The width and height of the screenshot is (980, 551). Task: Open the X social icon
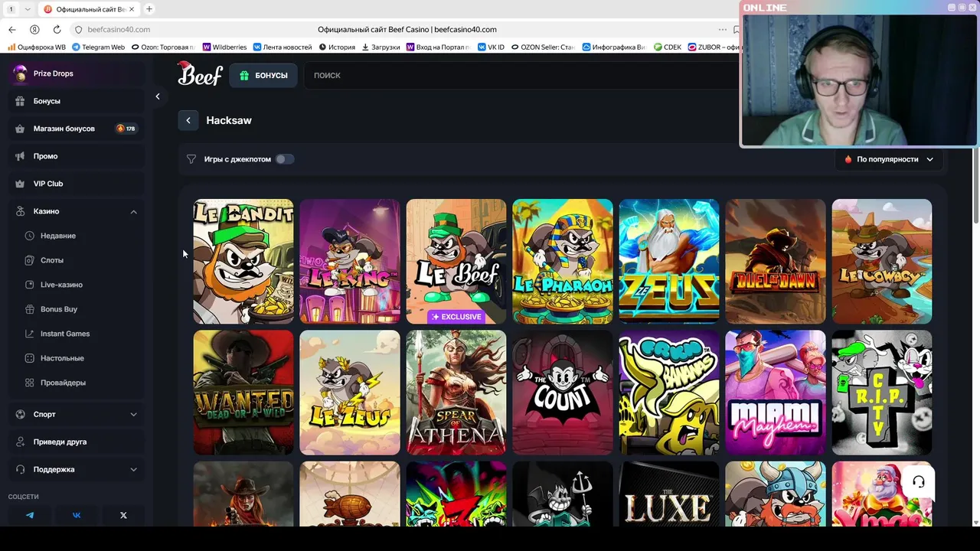123,515
